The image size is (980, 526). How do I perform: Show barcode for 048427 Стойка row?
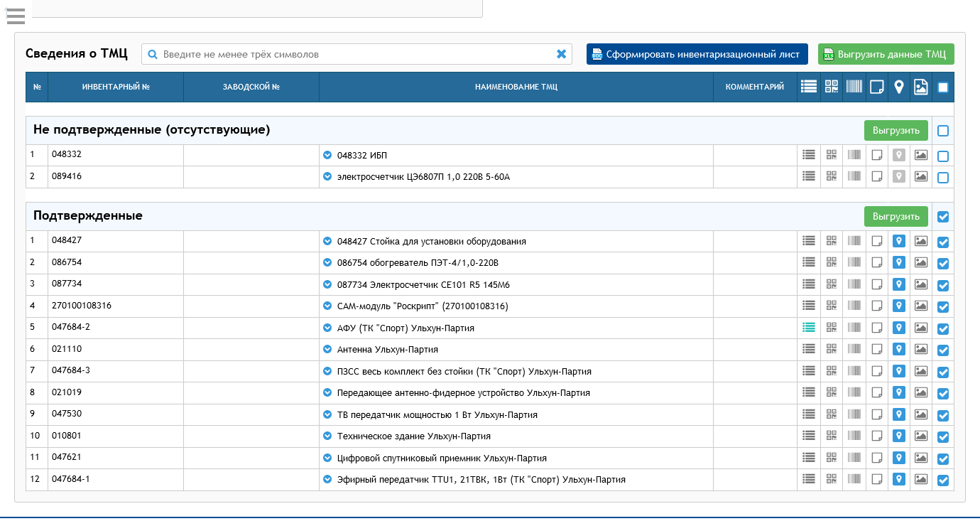tap(854, 241)
